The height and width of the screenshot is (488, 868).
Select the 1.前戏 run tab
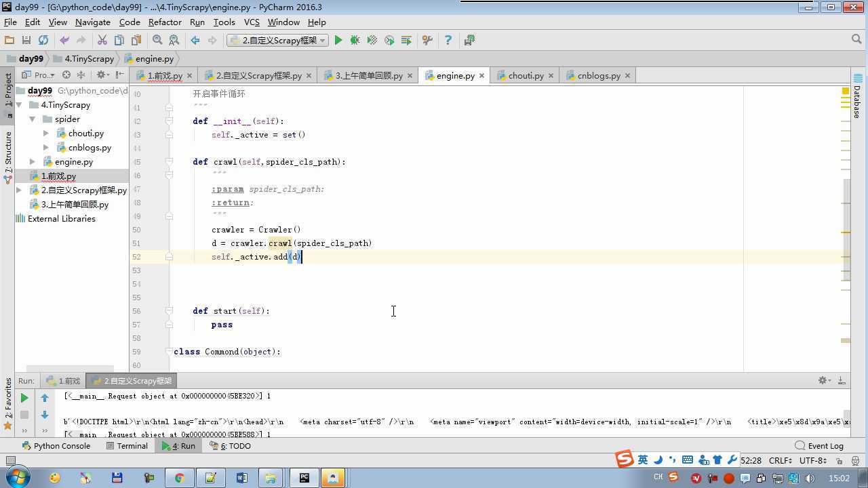pyautogui.click(x=64, y=381)
